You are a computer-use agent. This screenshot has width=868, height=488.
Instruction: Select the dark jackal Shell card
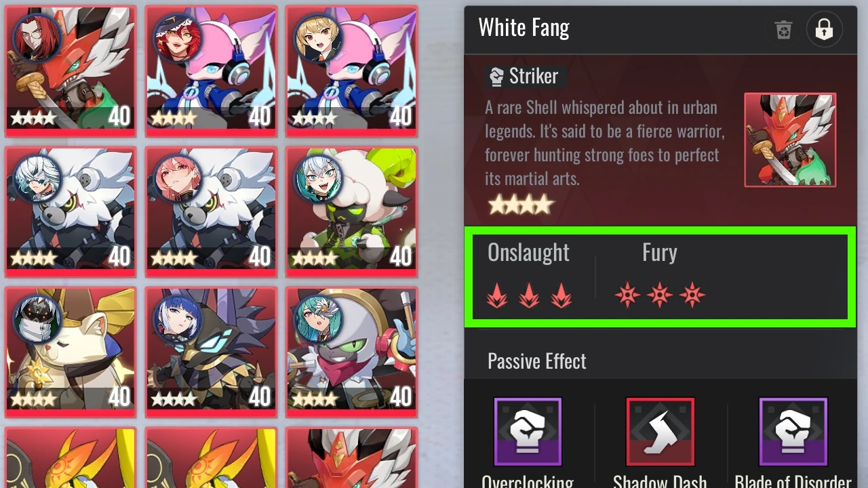[x=211, y=351]
